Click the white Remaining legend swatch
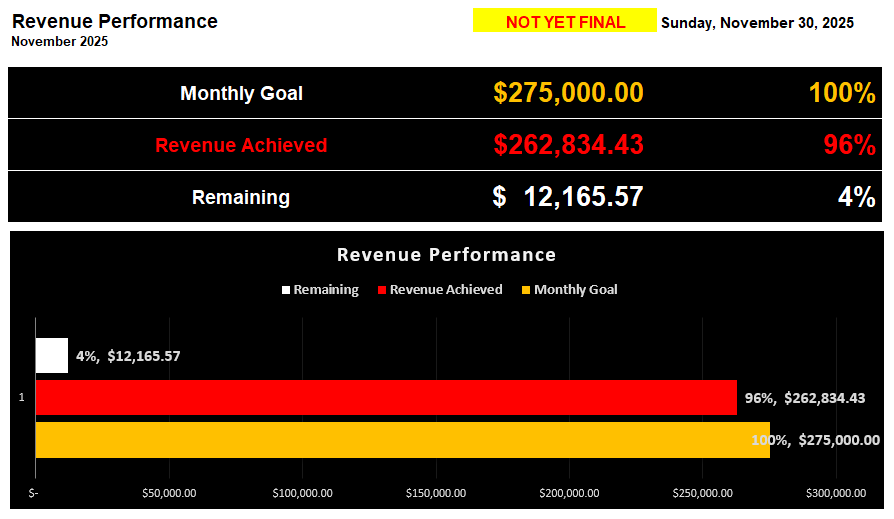This screenshot has width=894, height=519. [x=286, y=290]
